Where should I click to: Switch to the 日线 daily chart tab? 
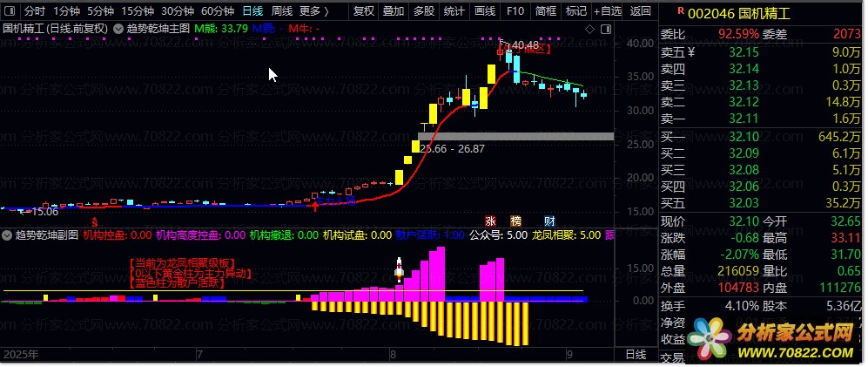point(252,11)
